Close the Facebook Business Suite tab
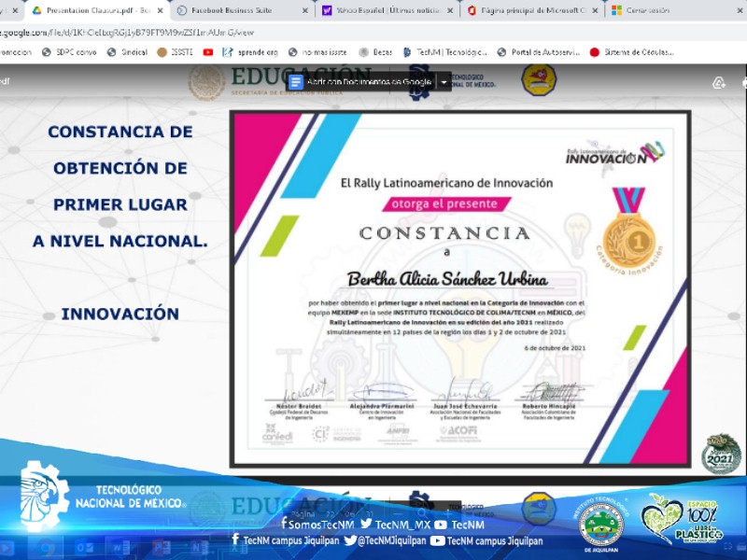747x560 pixels. coord(305,10)
